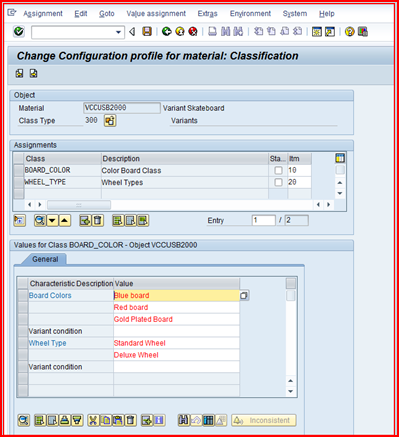This screenshot has width=399, height=437.
Task: Click the value help icon beside Blue board
Action: click(244, 295)
